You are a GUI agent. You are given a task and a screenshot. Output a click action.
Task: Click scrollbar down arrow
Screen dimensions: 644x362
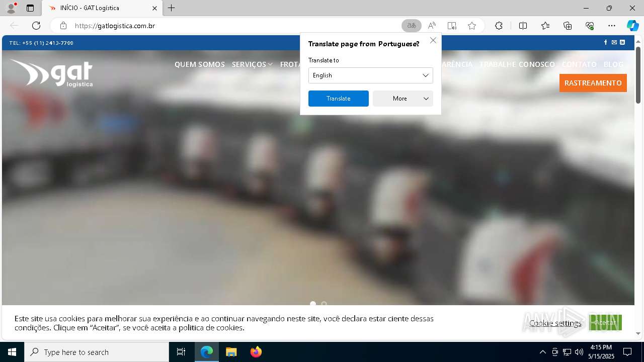(638, 333)
